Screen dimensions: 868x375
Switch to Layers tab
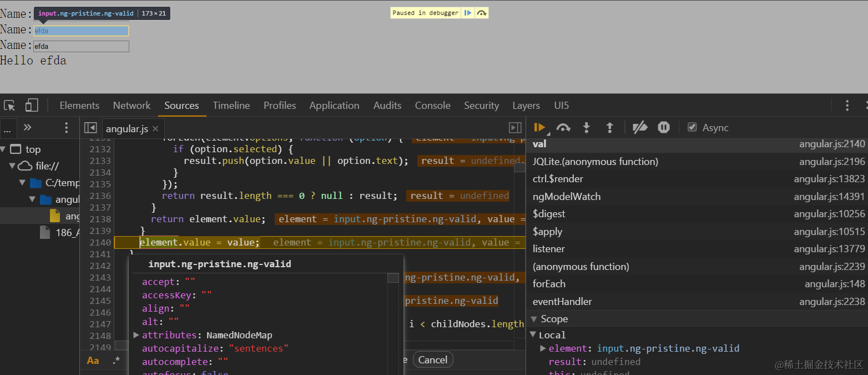tap(526, 106)
